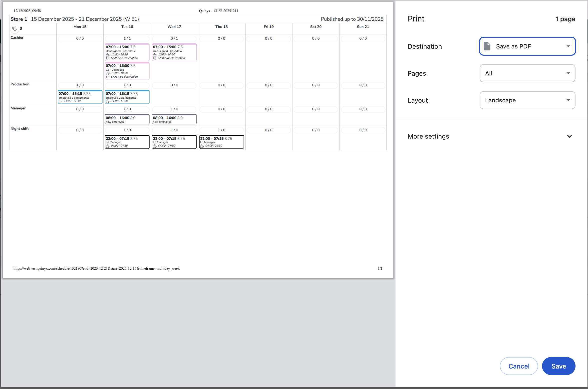Click comment icon in CS Cashdesk shift
This screenshot has height=389, width=588.
(108, 77)
